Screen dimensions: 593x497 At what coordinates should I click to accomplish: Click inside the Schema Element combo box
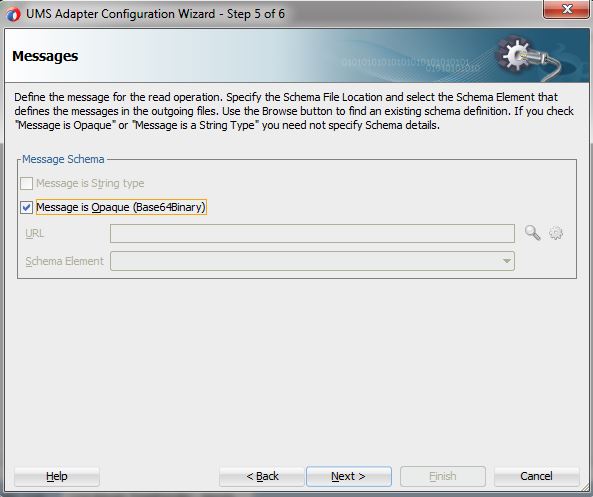click(312, 261)
